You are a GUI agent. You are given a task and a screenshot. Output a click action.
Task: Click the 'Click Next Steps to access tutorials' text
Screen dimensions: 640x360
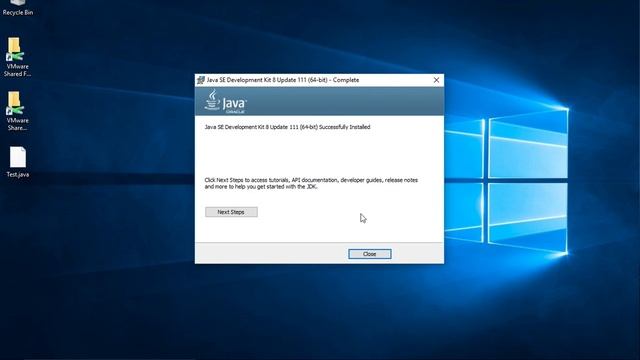pyautogui.click(x=311, y=183)
